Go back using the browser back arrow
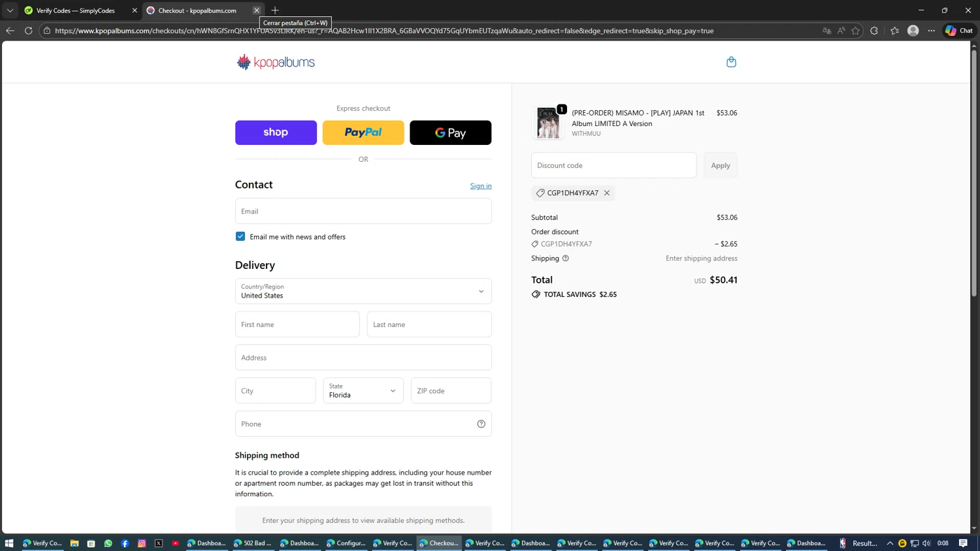 [10, 31]
